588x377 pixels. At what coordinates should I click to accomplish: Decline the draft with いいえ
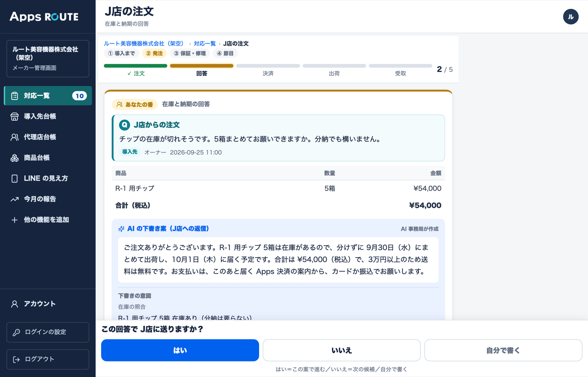[x=341, y=350]
